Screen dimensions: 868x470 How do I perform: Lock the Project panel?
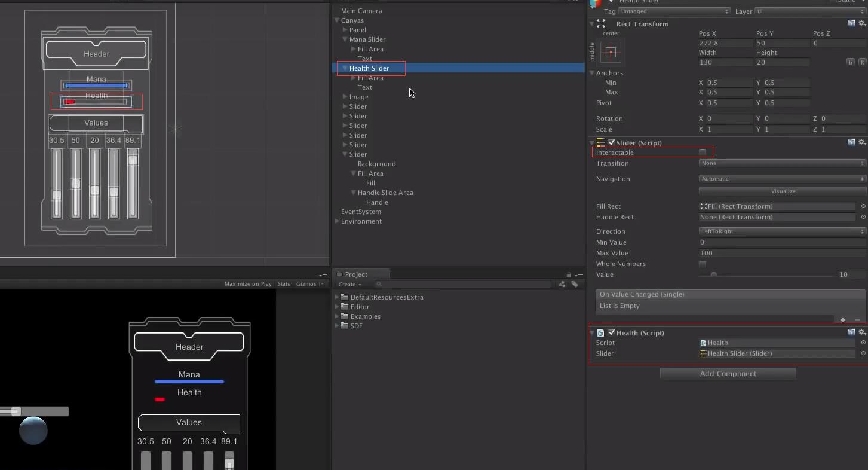coord(569,275)
